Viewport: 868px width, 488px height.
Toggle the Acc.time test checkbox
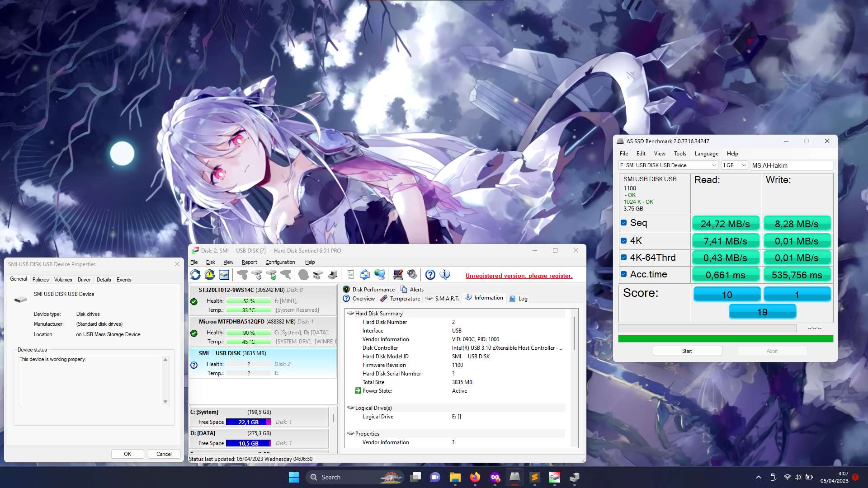[623, 274]
